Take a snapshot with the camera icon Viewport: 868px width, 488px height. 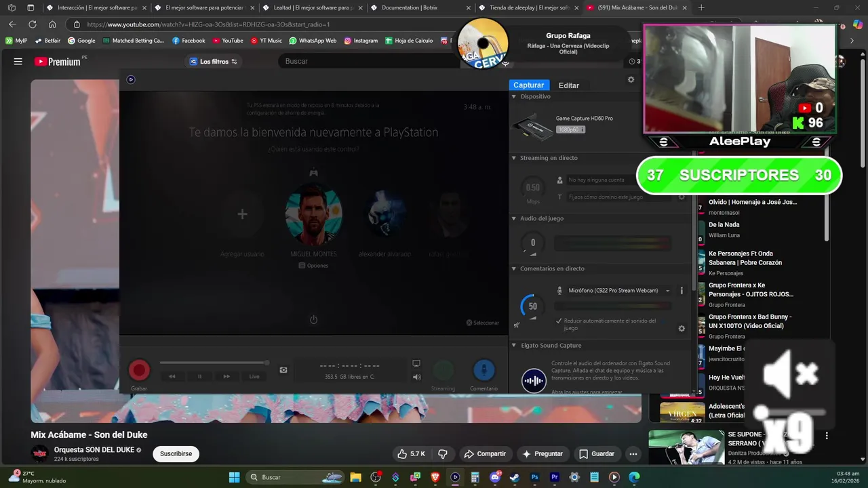tap(283, 370)
